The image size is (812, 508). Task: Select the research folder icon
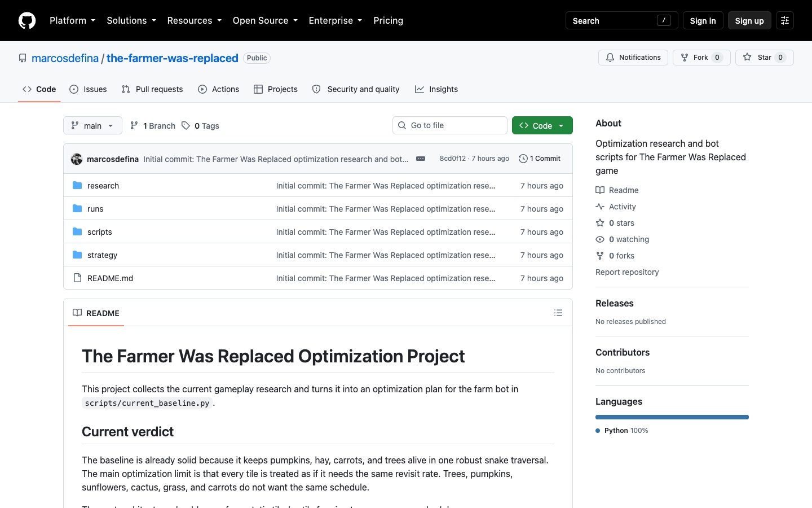77,185
